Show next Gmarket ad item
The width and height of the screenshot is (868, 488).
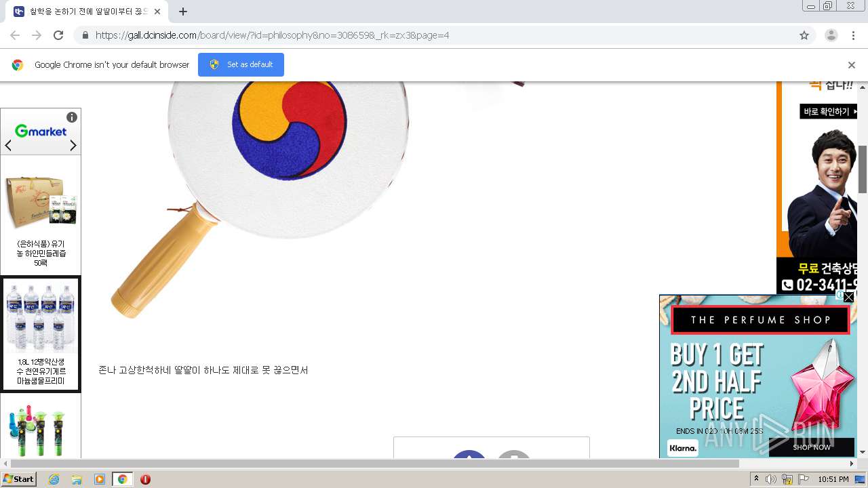tap(73, 146)
